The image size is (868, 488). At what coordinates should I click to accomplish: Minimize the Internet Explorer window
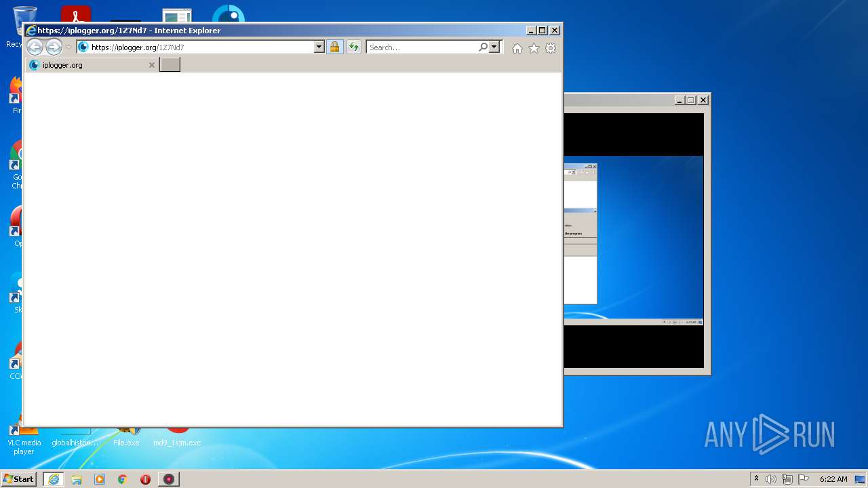tap(531, 30)
